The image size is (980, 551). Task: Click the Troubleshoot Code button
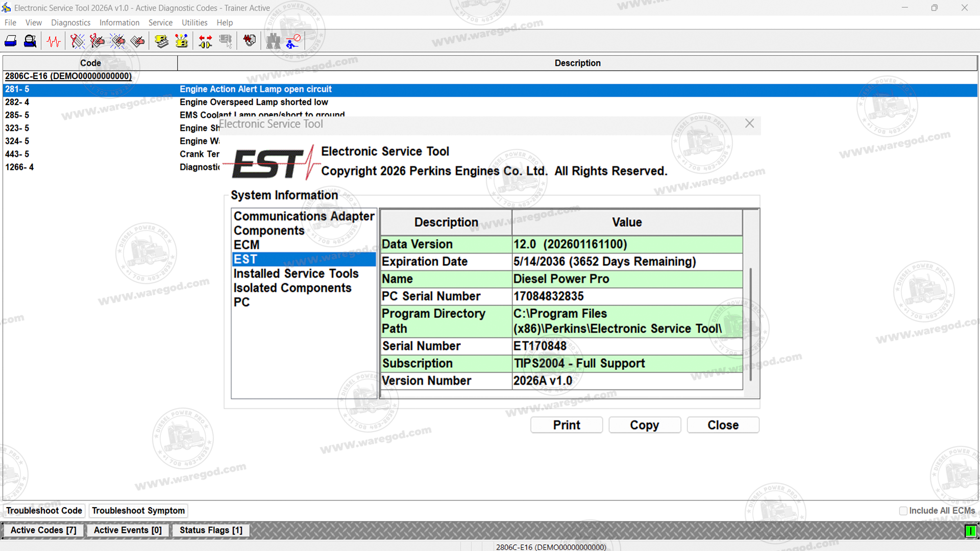pyautogui.click(x=44, y=511)
